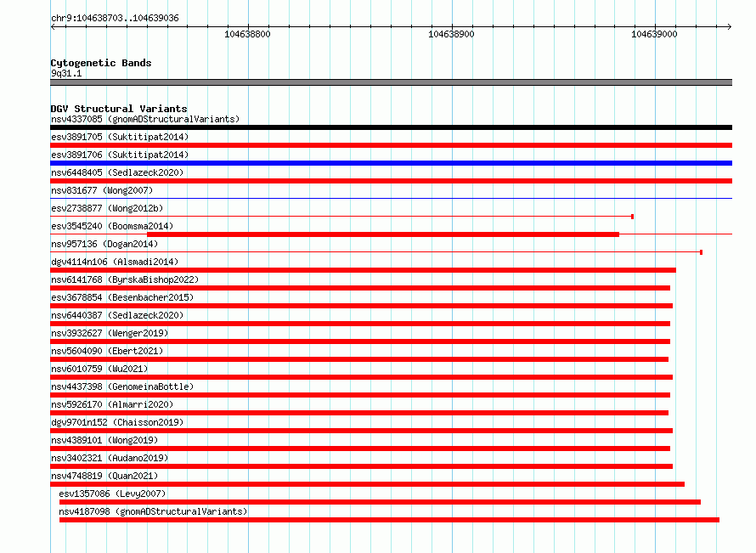Click the nsv957136 end marker square
The image size is (756, 553).
pyautogui.click(x=701, y=252)
